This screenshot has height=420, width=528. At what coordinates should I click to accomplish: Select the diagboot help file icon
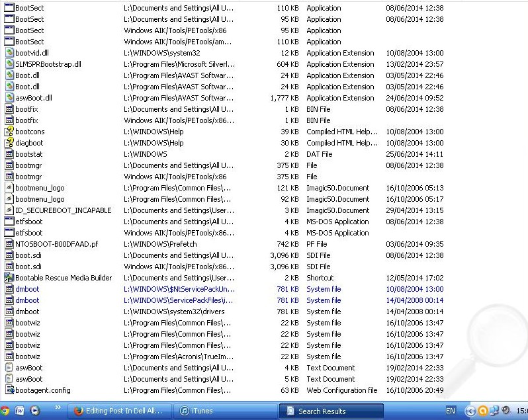click(9, 143)
